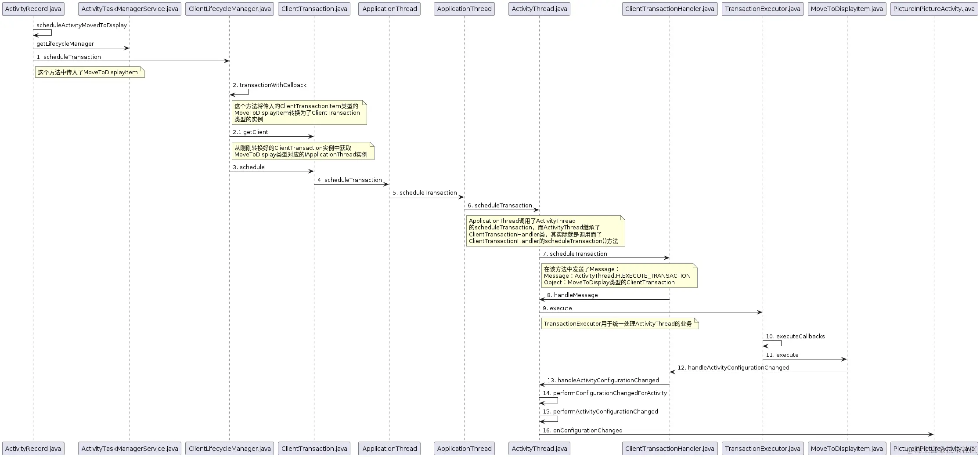Click the '4. scheduleTransaction' message label
Viewport: 980px width, 457px height.
(x=349, y=180)
